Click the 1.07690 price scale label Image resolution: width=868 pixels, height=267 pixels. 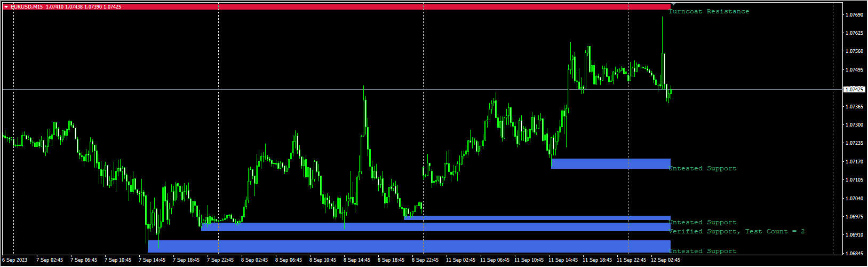pos(855,15)
